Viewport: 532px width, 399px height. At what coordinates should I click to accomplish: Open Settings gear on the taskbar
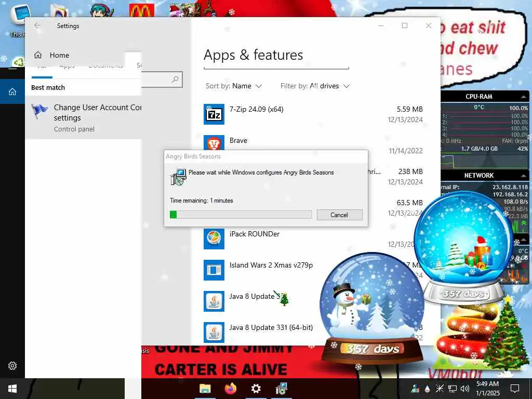tap(256, 389)
